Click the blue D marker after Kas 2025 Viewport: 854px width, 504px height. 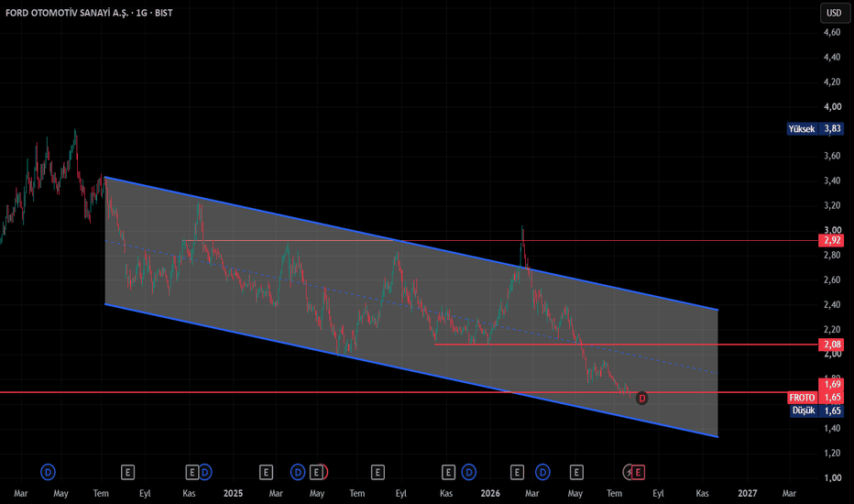point(469,472)
